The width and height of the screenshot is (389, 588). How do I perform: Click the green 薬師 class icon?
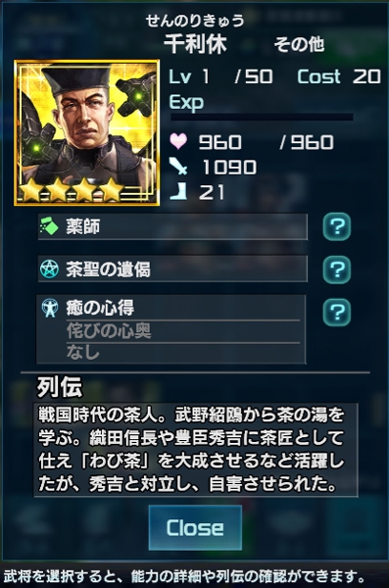click(x=50, y=226)
